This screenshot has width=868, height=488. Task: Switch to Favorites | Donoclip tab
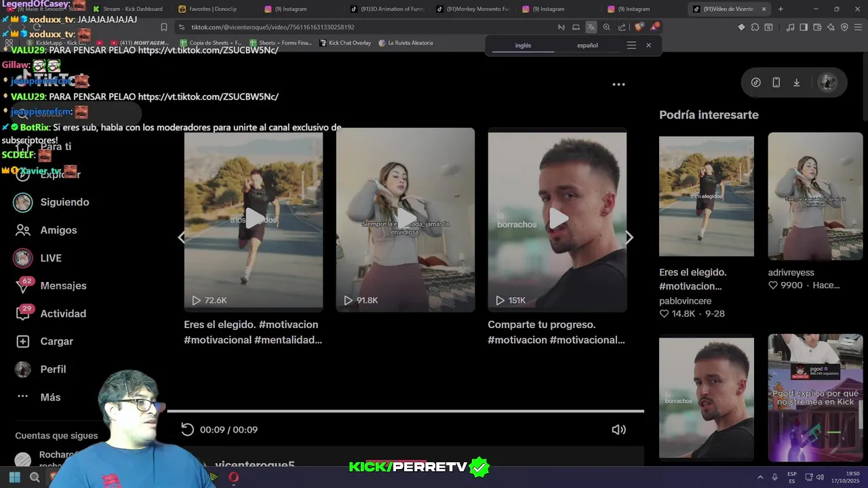click(x=212, y=9)
